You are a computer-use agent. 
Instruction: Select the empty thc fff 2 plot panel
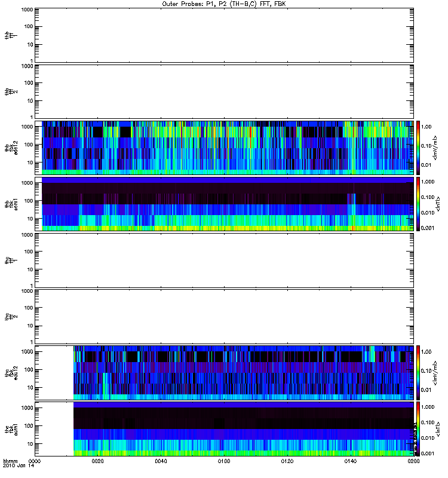tap(225, 317)
